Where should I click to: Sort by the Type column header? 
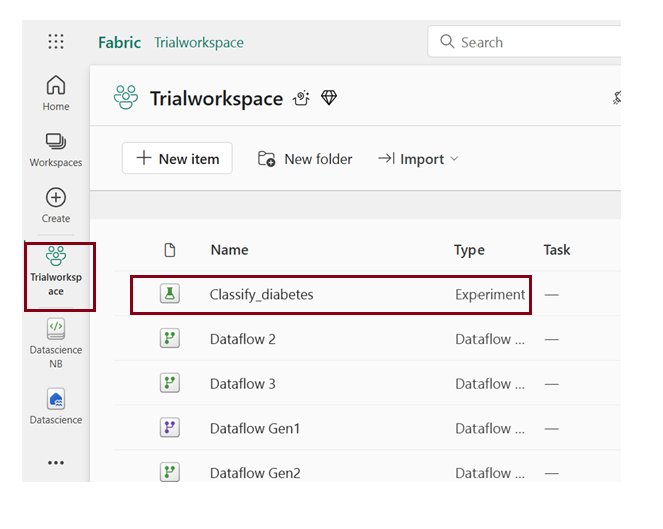tap(469, 250)
